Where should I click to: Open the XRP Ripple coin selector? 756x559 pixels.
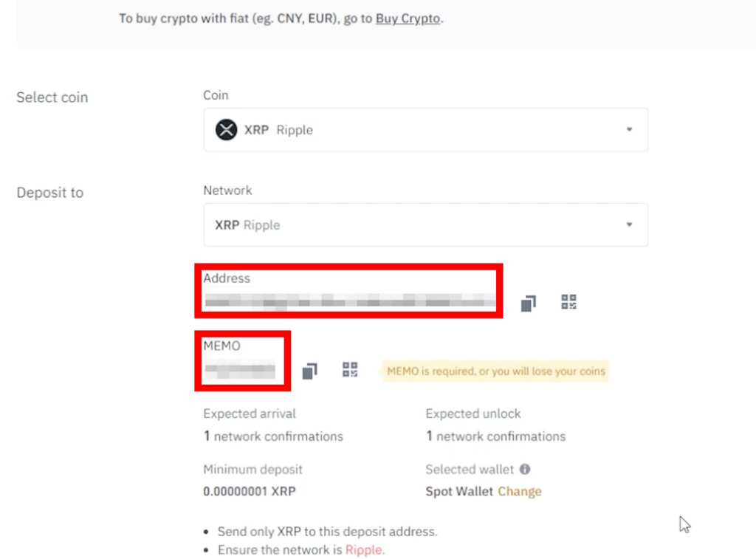426,130
